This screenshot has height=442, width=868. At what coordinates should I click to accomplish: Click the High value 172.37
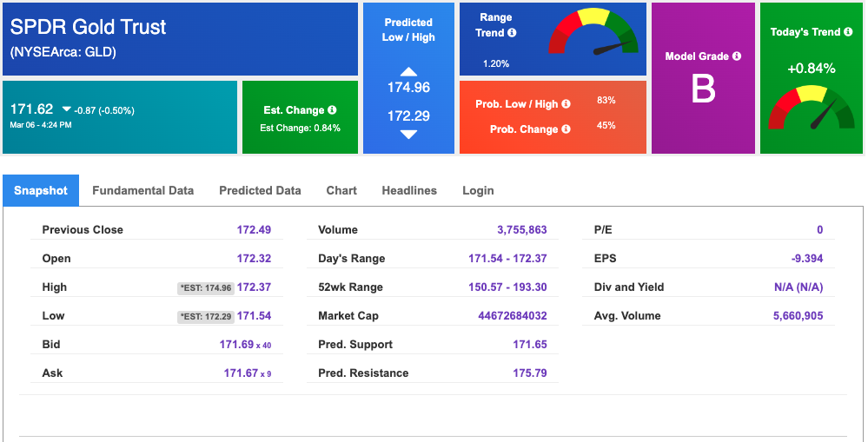pyautogui.click(x=254, y=287)
